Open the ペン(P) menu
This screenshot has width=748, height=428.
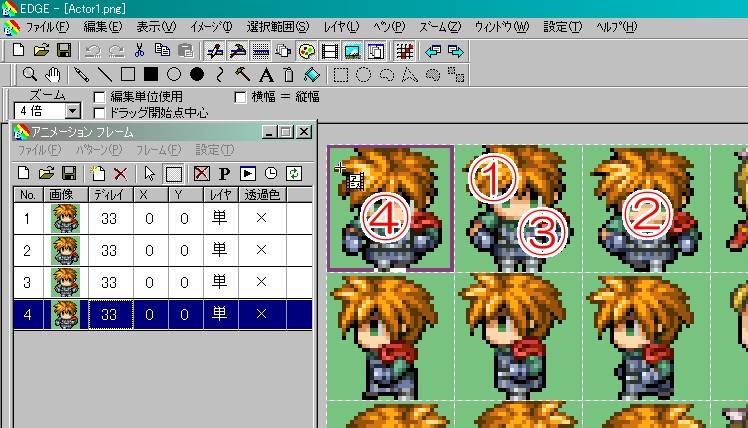pos(389,27)
